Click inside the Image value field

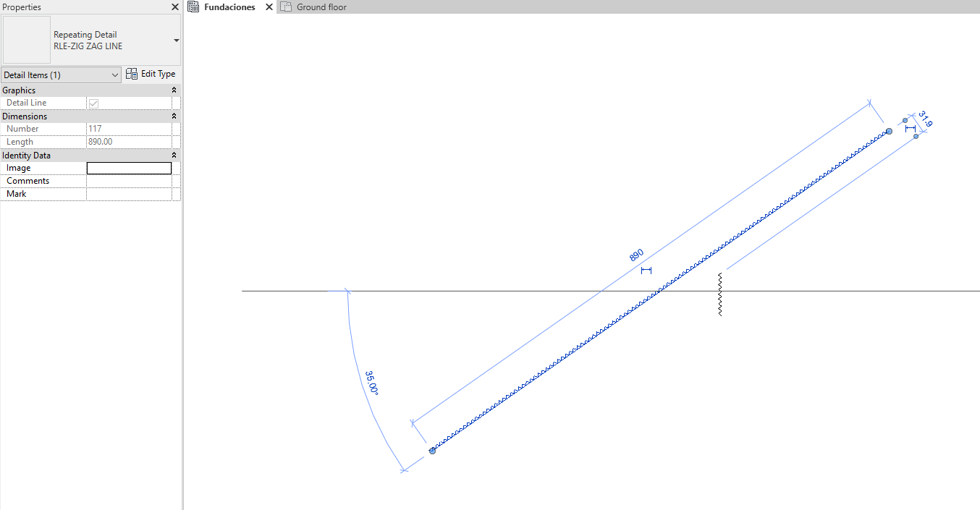click(x=129, y=167)
